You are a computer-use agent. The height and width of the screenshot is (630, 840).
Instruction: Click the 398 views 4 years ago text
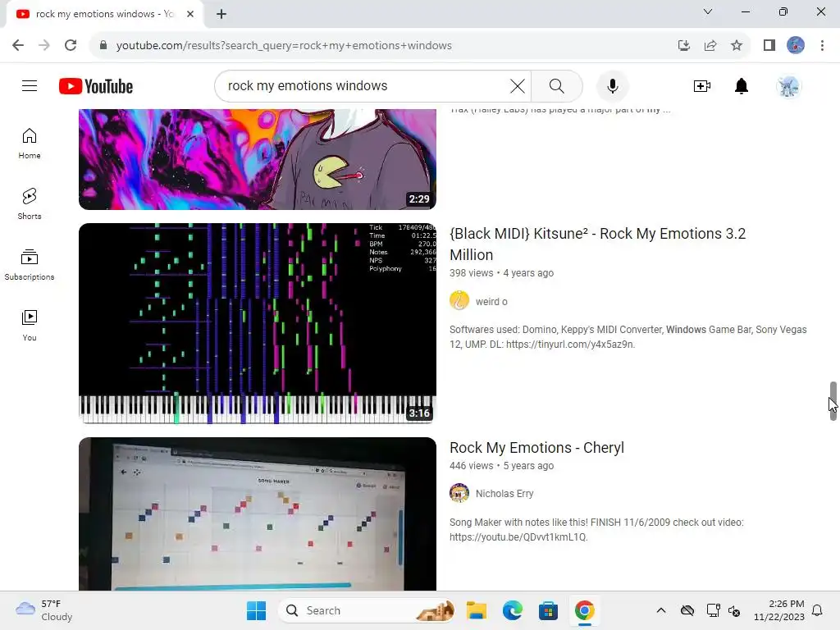501,272
